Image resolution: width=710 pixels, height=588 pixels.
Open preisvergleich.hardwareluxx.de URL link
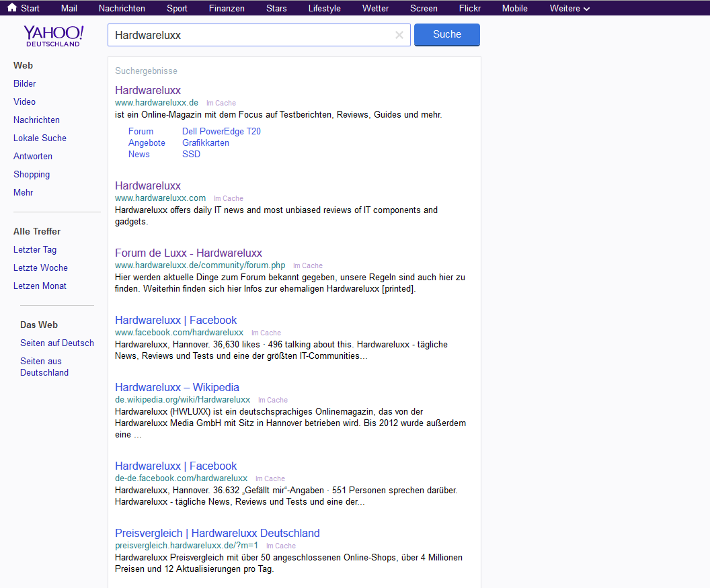point(186,546)
